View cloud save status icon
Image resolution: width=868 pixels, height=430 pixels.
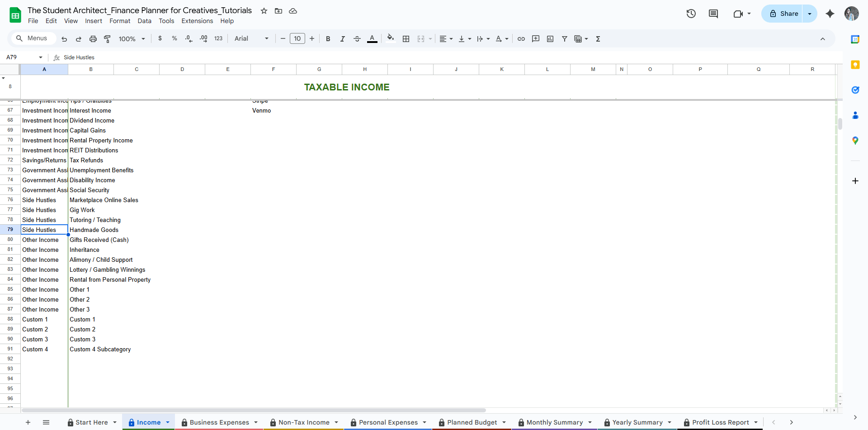293,11
